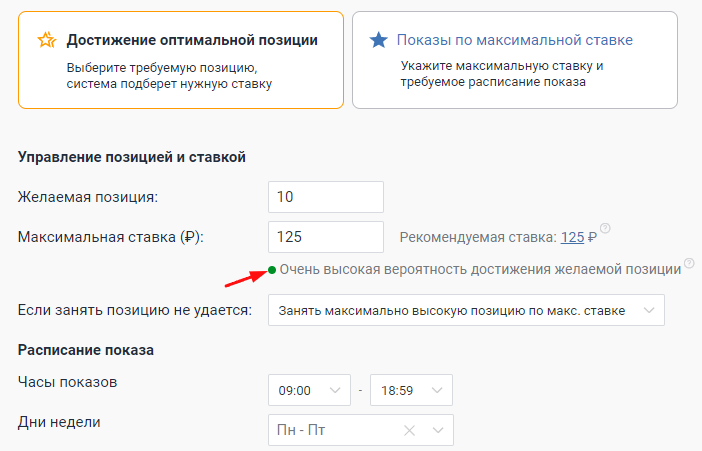Click the green probability status dot
Image resolution: width=702 pixels, height=451 pixels.
point(272,270)
